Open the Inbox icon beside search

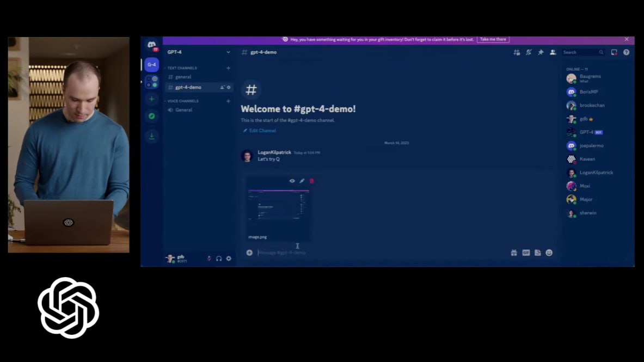tap(614, 52)
